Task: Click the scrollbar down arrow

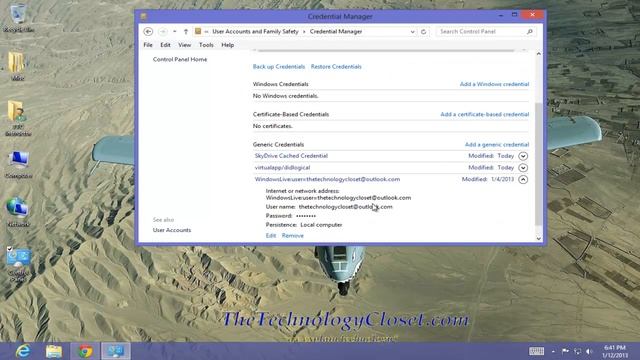Action: (x=539, y=238)
